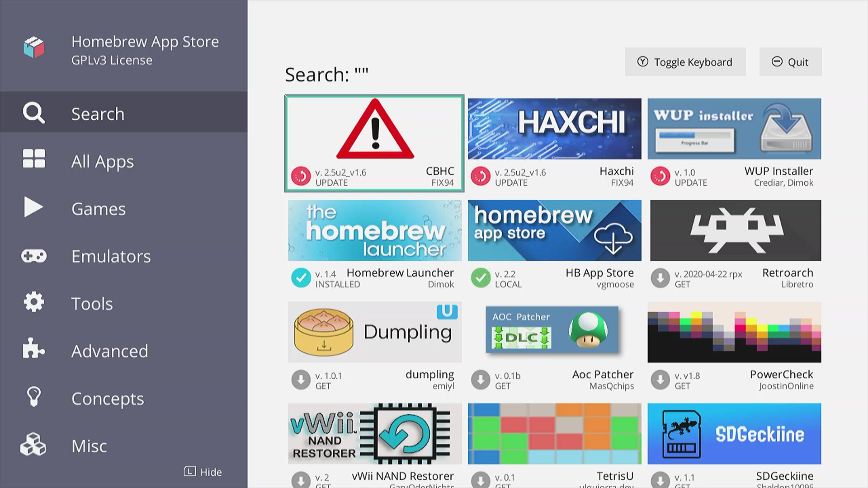Click the Homebrew App Store title text
This screenshot has width=868, height=488.
tap(145, 42)
